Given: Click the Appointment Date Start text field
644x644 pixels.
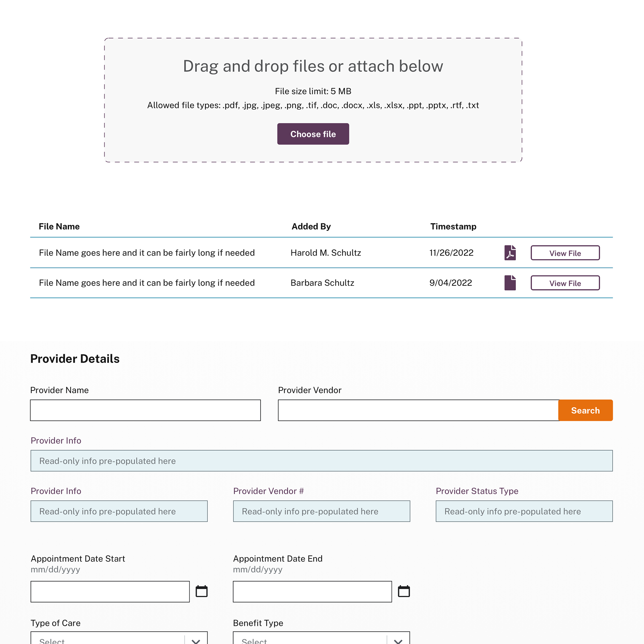Looking at the screenshot, I should [x=110, y=592].
